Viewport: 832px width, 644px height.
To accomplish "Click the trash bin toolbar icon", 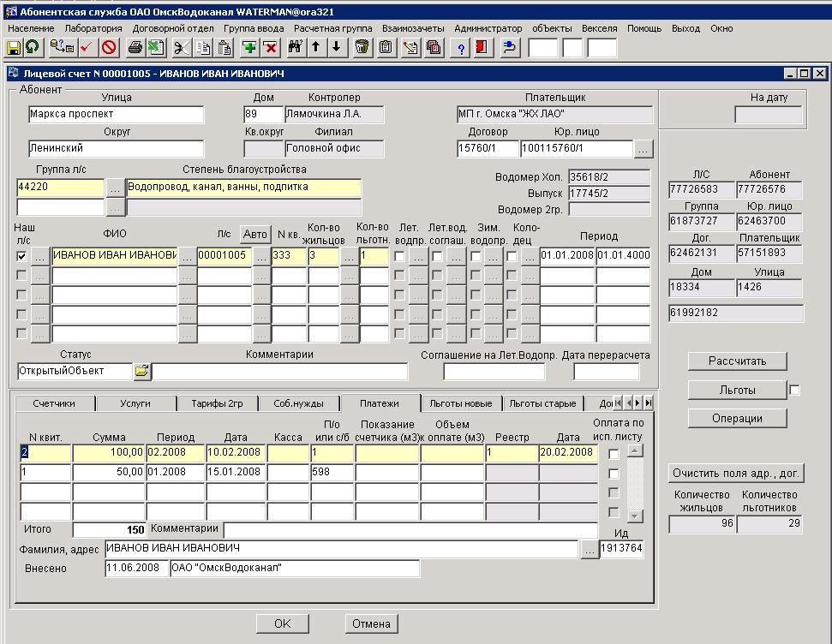I will [362, 47].
